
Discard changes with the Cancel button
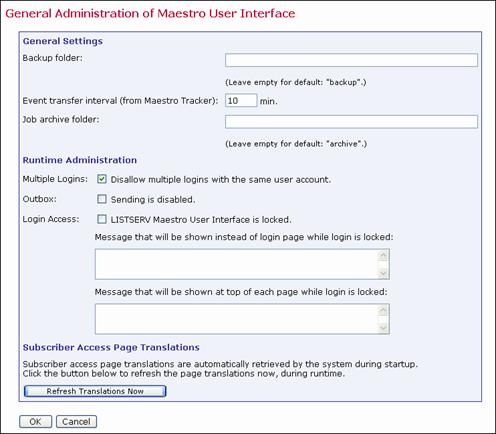76,422
